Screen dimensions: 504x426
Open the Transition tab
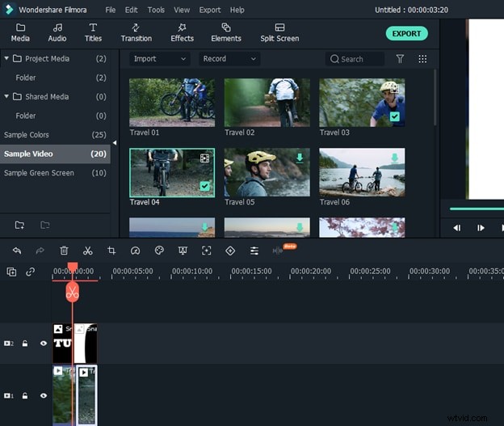tap(136, 32)
